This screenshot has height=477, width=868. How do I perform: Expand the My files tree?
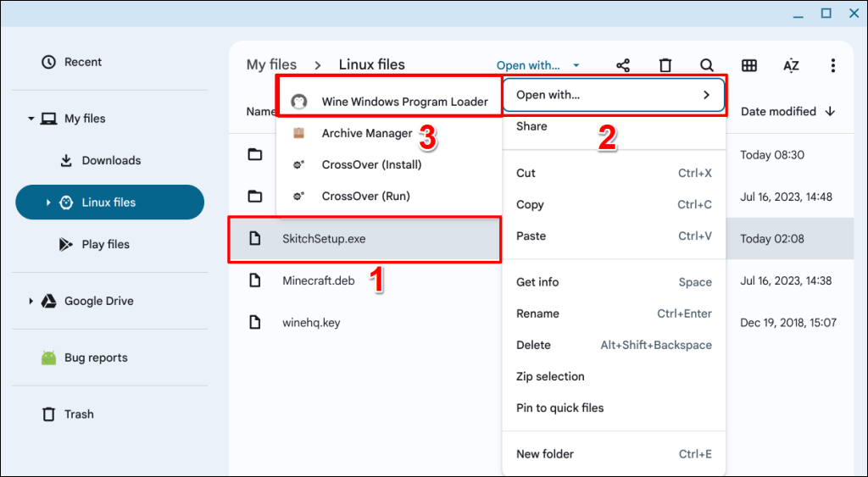(31, 119)
